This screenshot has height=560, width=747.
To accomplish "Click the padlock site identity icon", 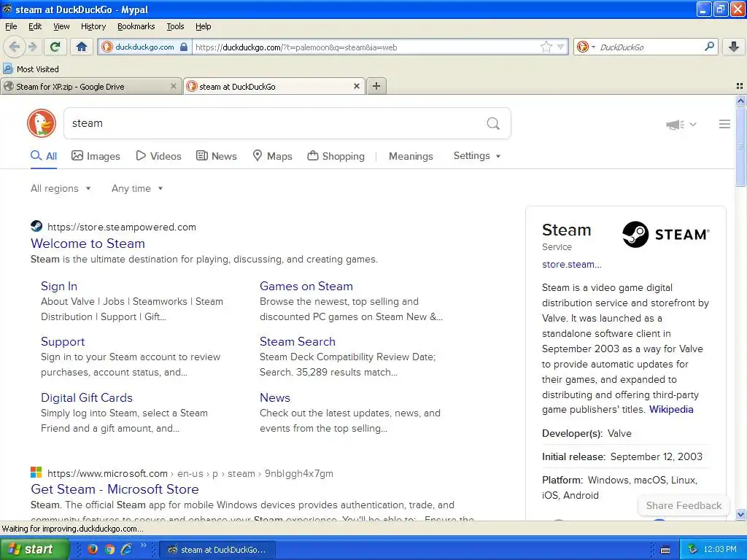I will tap(184, 47).
